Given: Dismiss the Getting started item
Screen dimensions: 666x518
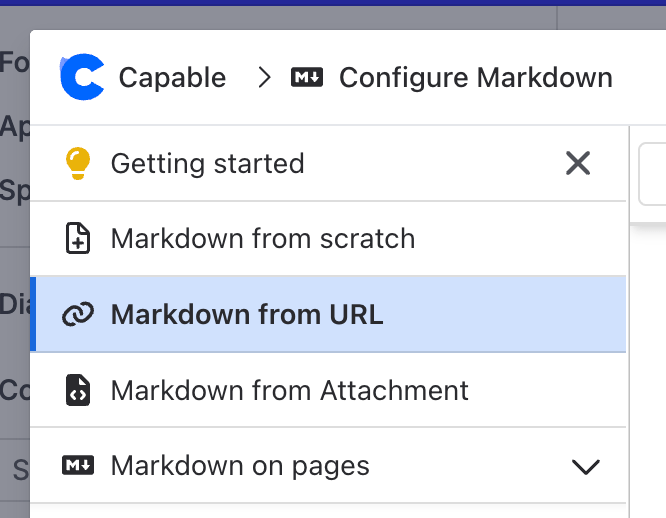Looking at the screenshot, I should coord(578,163).
